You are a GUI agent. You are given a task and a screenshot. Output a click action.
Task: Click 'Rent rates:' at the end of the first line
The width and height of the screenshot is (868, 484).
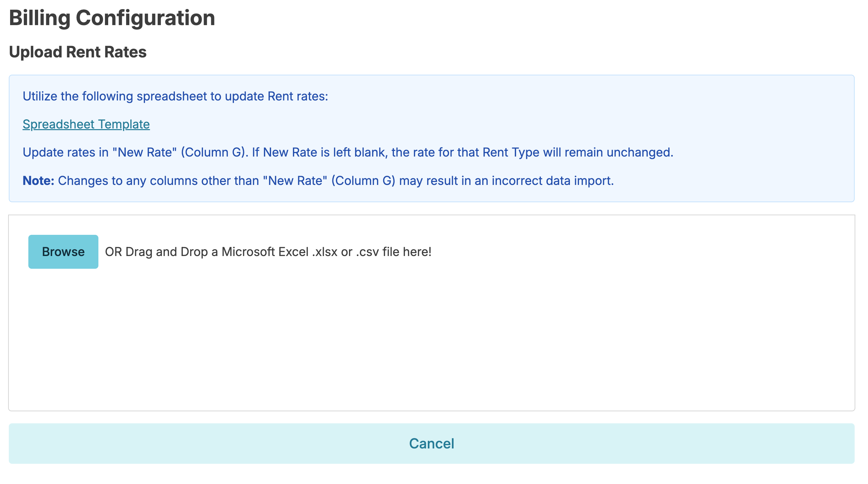[x=297, y=97]
